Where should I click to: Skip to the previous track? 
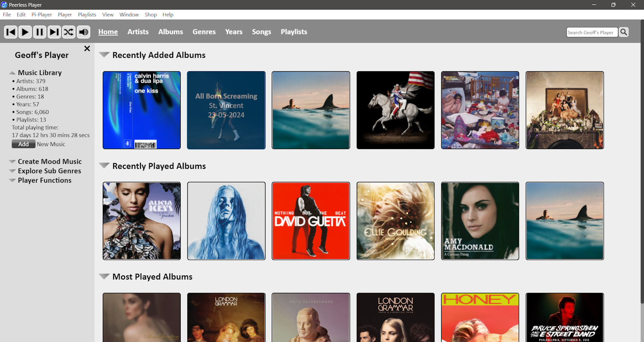pyautogui.click(x=11, y=32)
